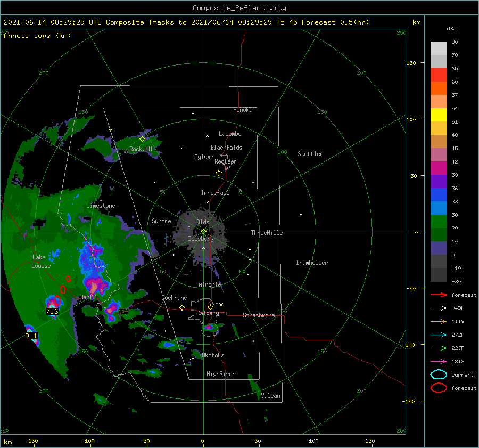Pick the magenta 39-42 dBZ color band
The height and width of the screenshot is (448, 479).
439,168
